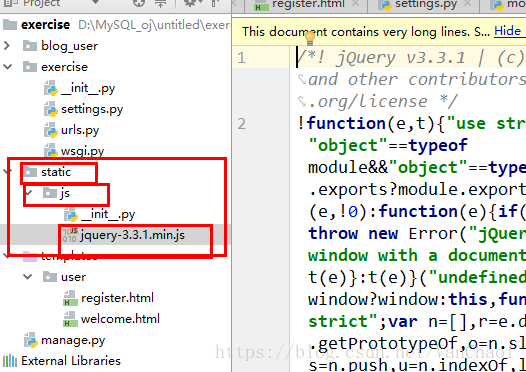526x372 pixels.
Task: Open the Project view dropdown
Action: 96,3
